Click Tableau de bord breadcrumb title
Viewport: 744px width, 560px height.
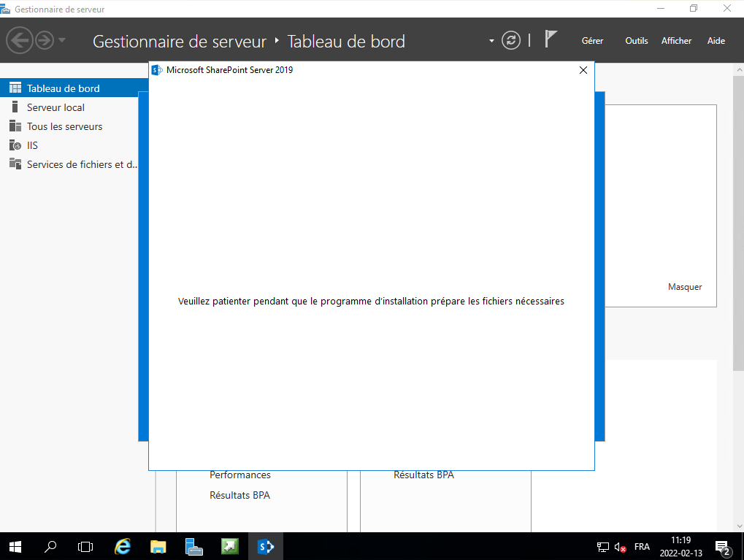[x=346, y=42]
